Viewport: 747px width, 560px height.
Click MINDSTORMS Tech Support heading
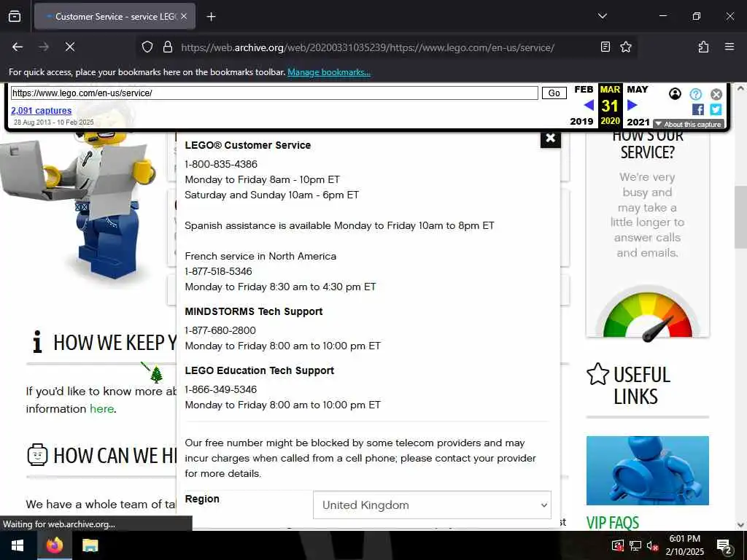pyautogui.click(x=254, y=311)
